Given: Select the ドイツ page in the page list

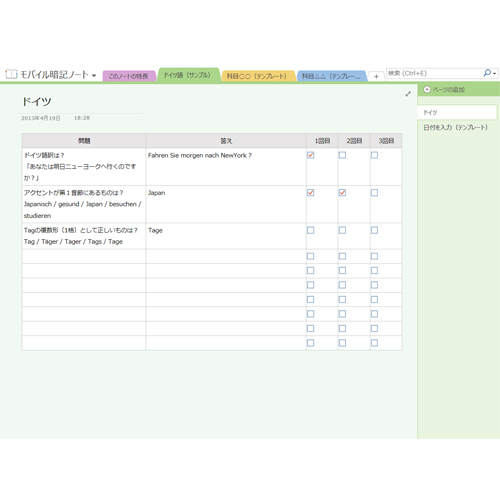Looking at the screenshot, I should (457, 113).
